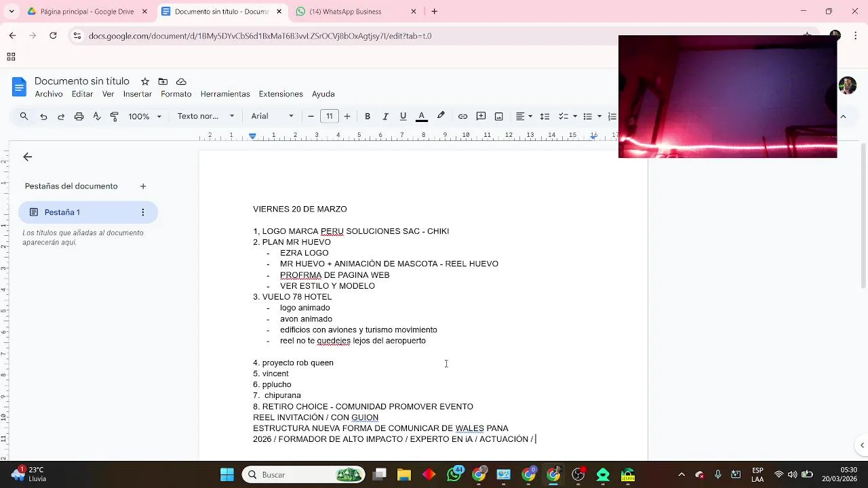Image resolution: width=868 pixels, height=488 pixels.
Task: Toggle underline formatting
Action: tap(403, 117)
